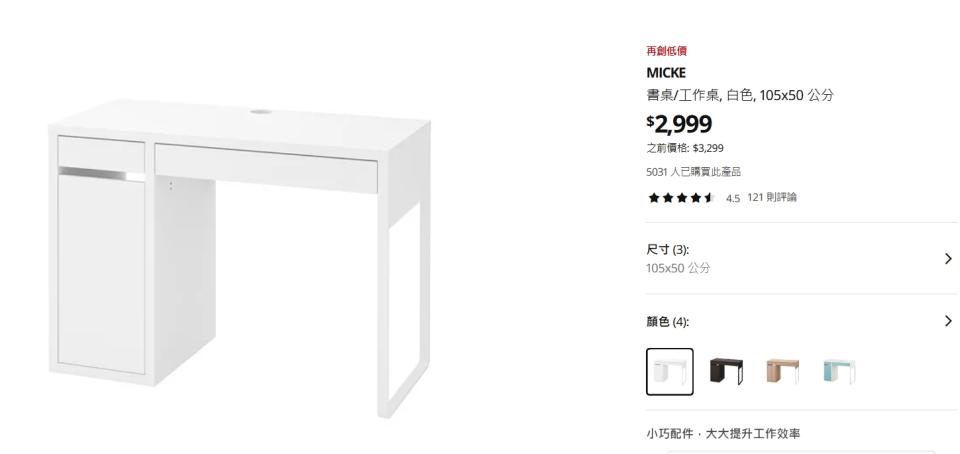The height and width of the screenshot is (454, 960).
Task: Open the 121 則評論 reviews link
Action: click(x=772, y=197)
